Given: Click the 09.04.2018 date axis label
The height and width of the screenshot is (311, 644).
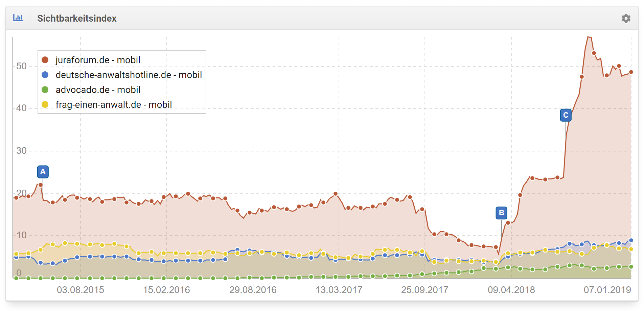Looking at the screenshot, I should tap(511, 290).
